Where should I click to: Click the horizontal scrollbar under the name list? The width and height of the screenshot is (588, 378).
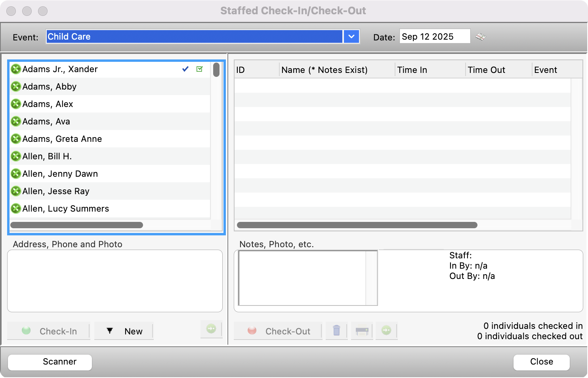(x=77, y=225)
